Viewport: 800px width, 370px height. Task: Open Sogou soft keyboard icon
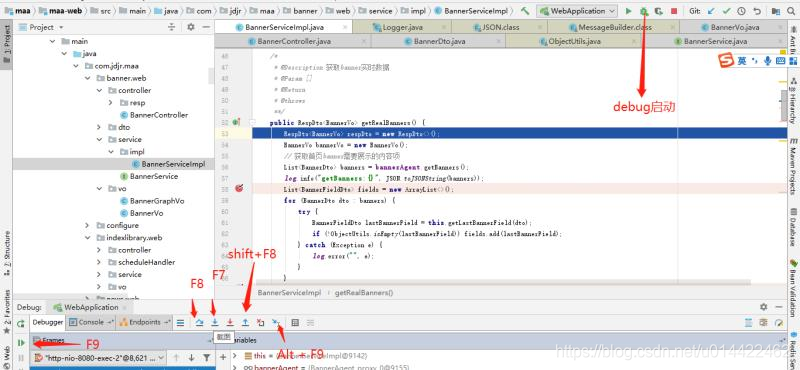(x=780, y=61)
